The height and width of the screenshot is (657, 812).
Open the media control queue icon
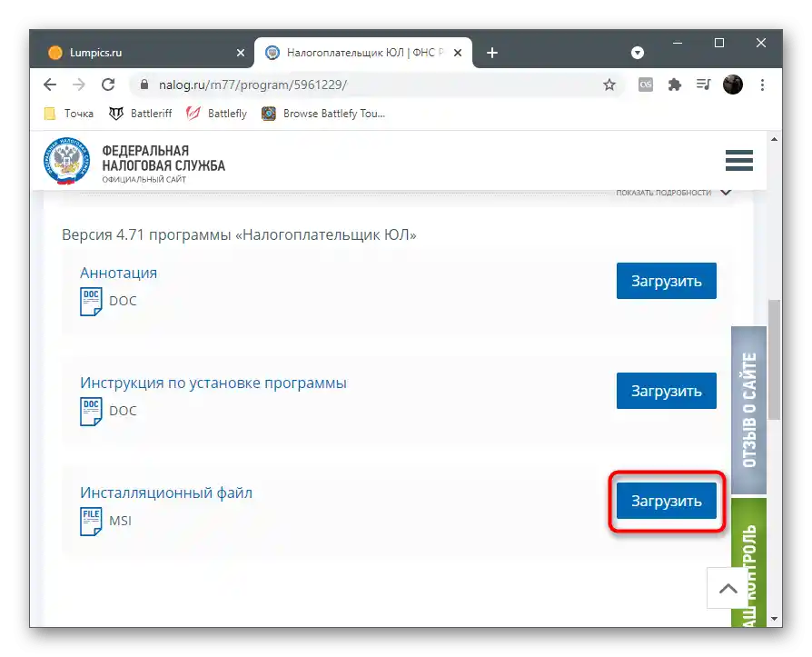point(703,85)
